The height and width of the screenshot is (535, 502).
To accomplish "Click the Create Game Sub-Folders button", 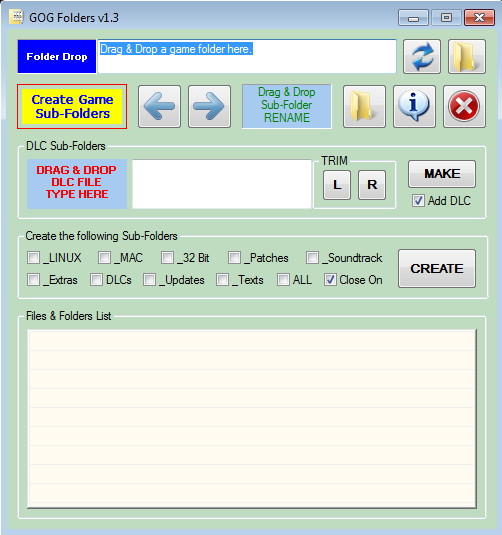I will 72,106.
